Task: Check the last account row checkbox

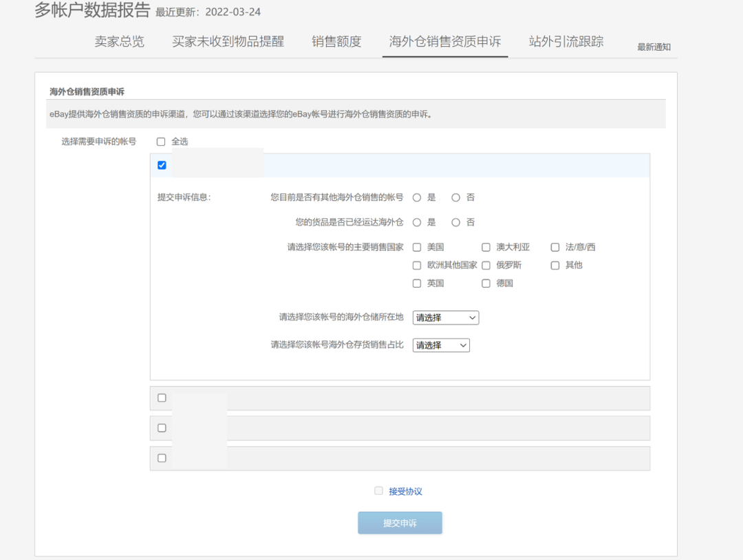Action: 162,458
